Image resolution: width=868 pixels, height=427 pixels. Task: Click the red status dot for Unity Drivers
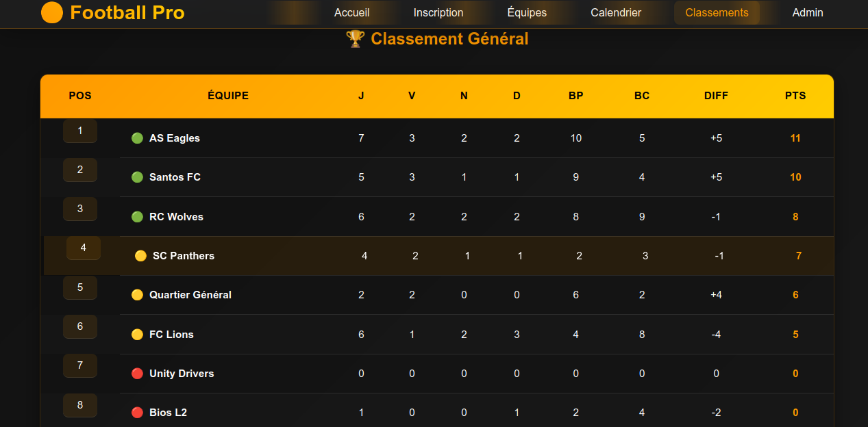click(137, 374)
